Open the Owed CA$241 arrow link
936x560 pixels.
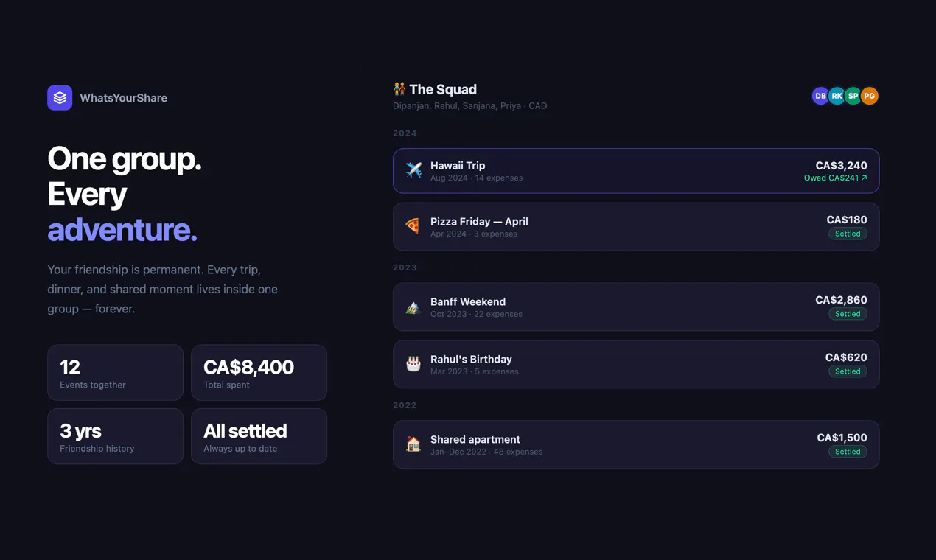[x=835, y=178]
